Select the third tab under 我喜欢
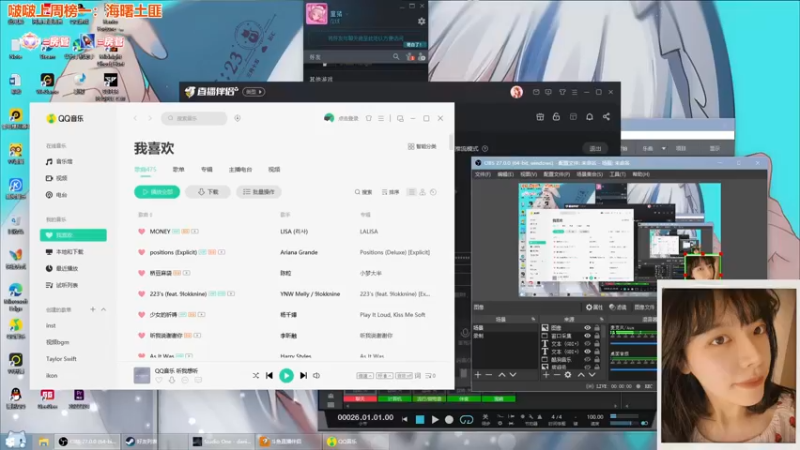The width and height of the screenshot is (800, 450). pyautogui.click(x=207, y=169)
